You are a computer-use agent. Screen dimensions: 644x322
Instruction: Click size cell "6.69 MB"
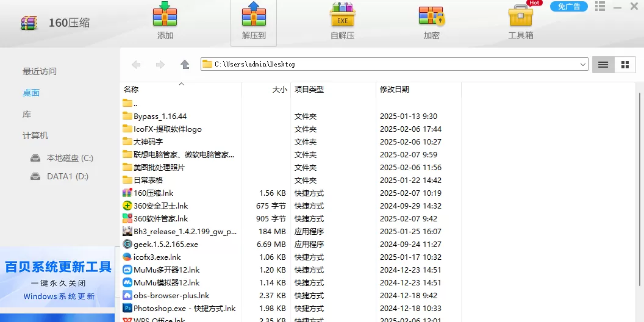point(271,245)
